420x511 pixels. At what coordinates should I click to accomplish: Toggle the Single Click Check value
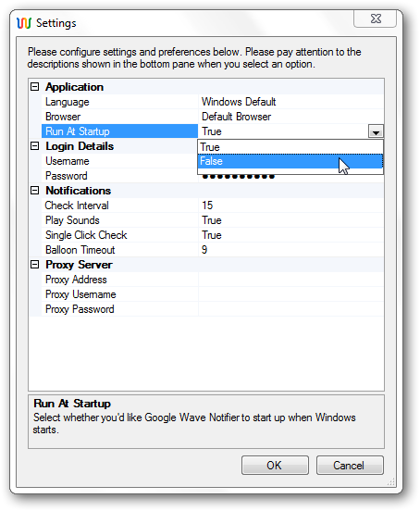290,235
